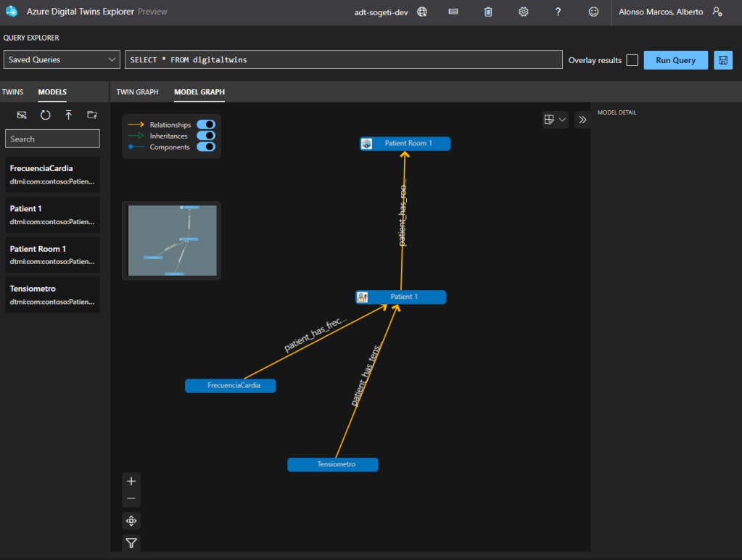Click the keyboard shortcuts icon in header

[x=453, y=12]
